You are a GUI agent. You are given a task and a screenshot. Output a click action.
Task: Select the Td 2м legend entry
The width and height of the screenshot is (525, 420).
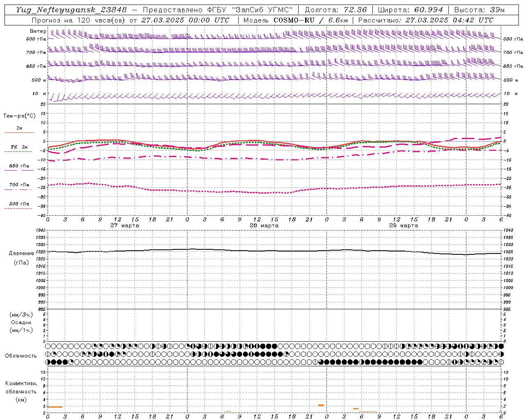point(19,147)
